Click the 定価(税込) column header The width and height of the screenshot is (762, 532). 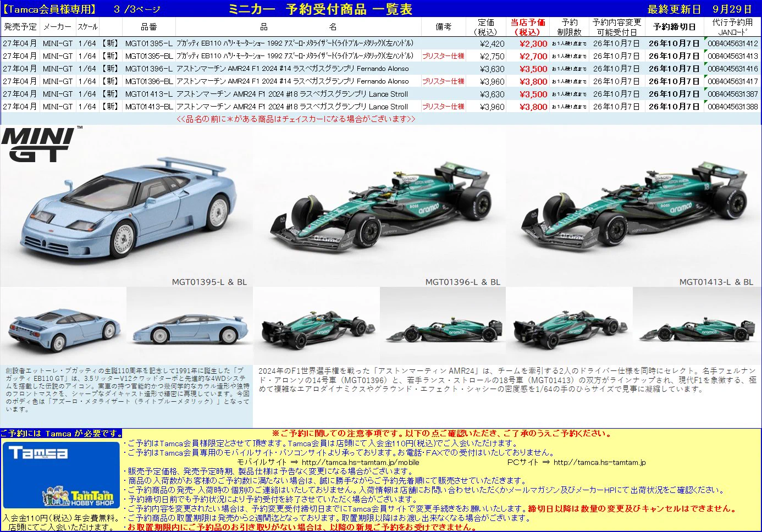(x=485, y=27)
